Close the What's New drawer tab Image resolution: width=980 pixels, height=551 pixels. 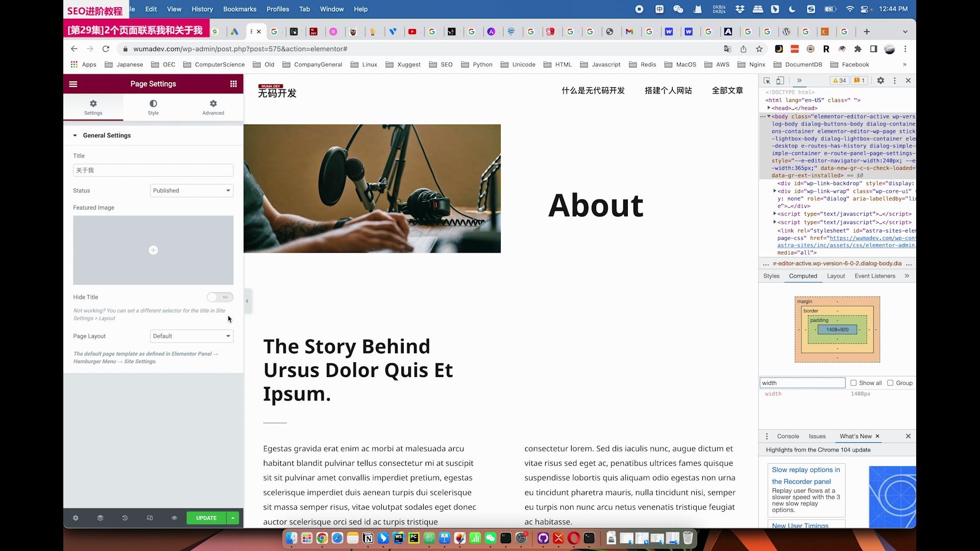877,436
